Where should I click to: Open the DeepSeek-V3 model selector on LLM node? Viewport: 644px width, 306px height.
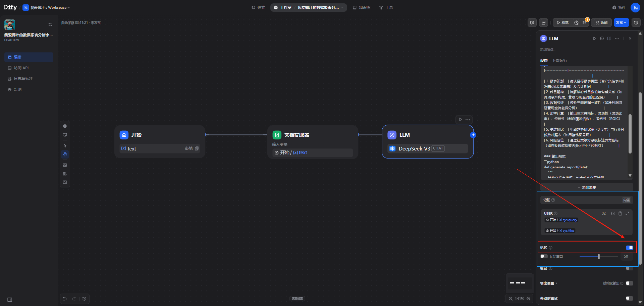427,148
